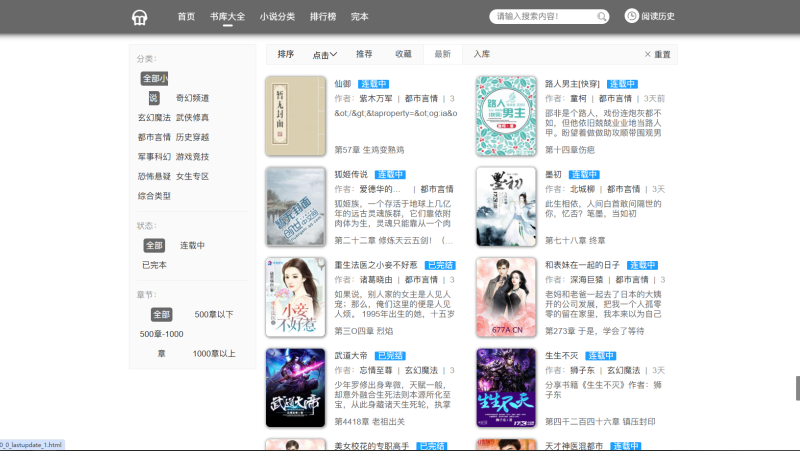Image resolution: width=800 pixels, height=451 pixels.
Task: Filter status by 已完本
Action: [x=154, y=265]
